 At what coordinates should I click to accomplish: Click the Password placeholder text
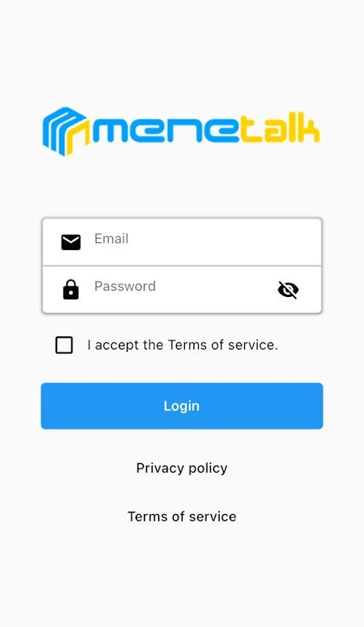pos(125,286)
